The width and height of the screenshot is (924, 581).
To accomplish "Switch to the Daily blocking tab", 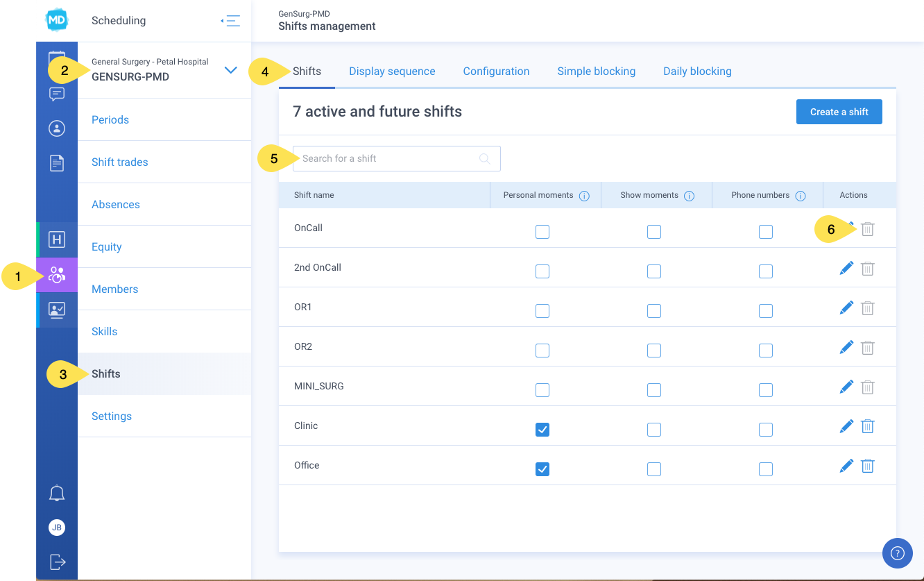I will click(x=697, y=71).
